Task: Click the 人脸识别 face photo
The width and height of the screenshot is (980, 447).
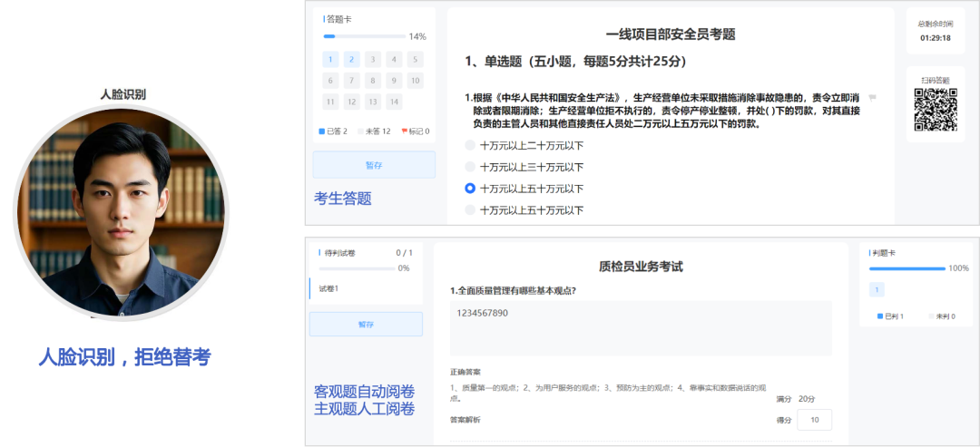Action: pyautogui.click(x=121, y=213)
